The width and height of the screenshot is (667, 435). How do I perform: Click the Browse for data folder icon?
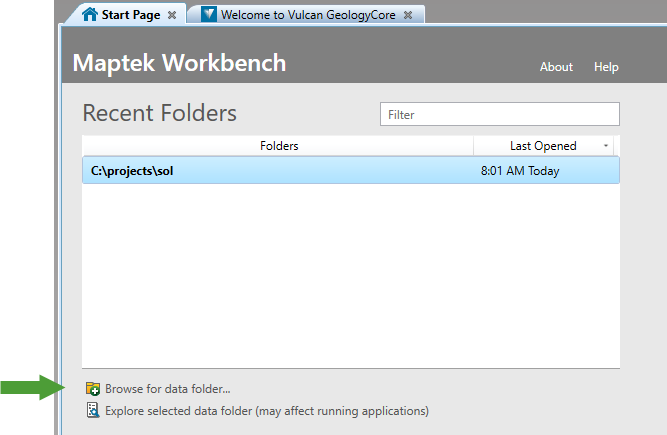[x=93, y=389]
